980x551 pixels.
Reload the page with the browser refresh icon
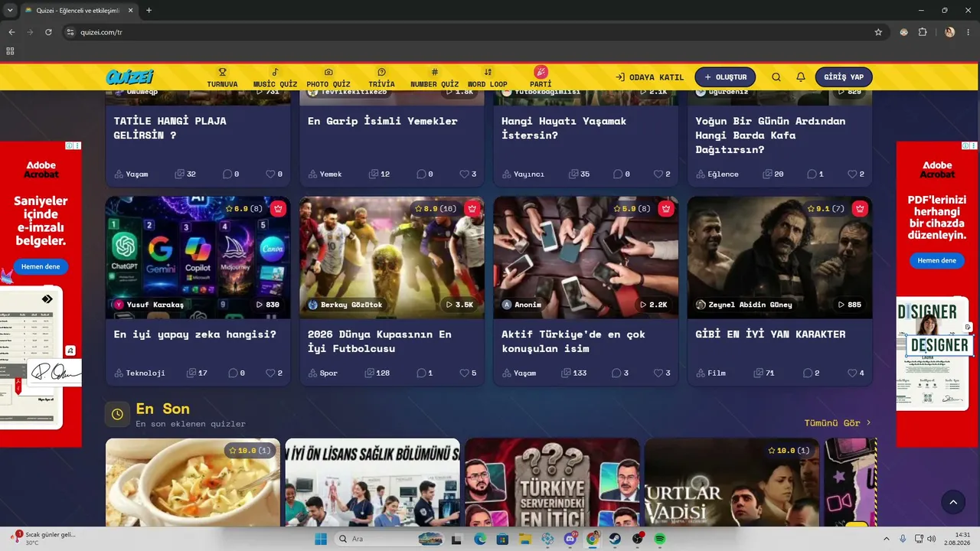[x=48, y=32]
